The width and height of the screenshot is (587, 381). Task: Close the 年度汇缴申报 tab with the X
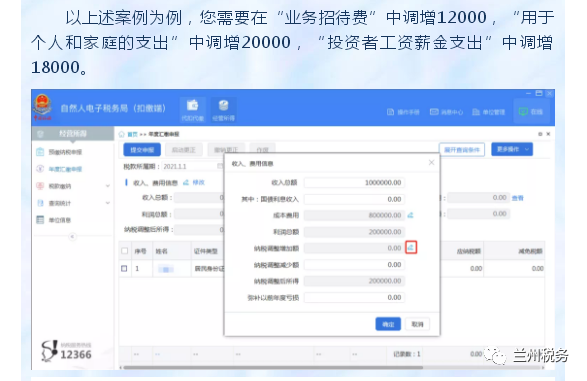548,134
